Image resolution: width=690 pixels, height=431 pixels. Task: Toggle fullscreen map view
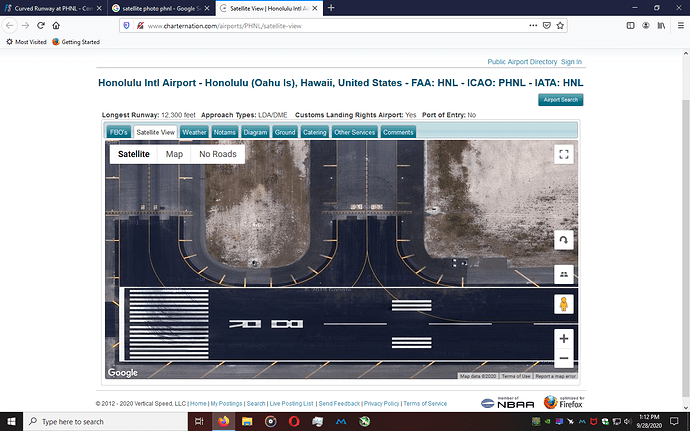564,154
